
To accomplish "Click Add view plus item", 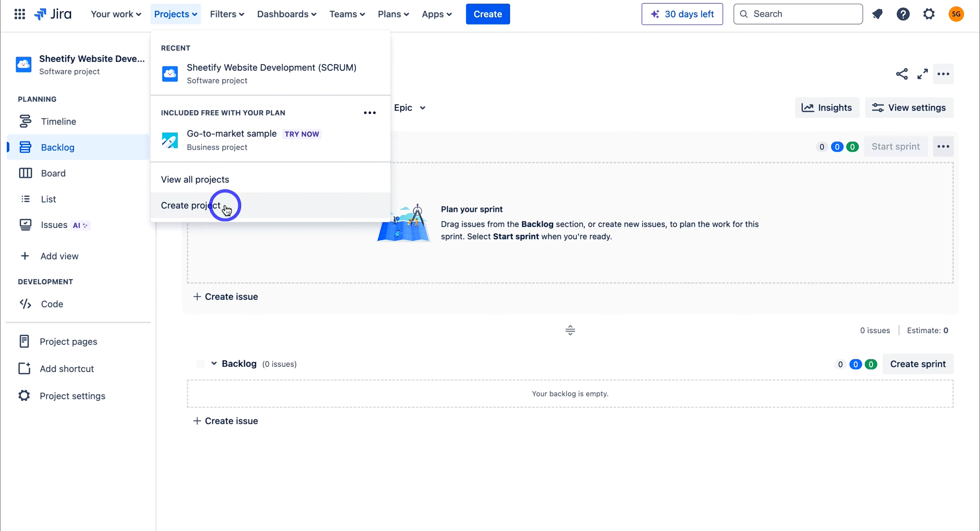I will (78, 256).
